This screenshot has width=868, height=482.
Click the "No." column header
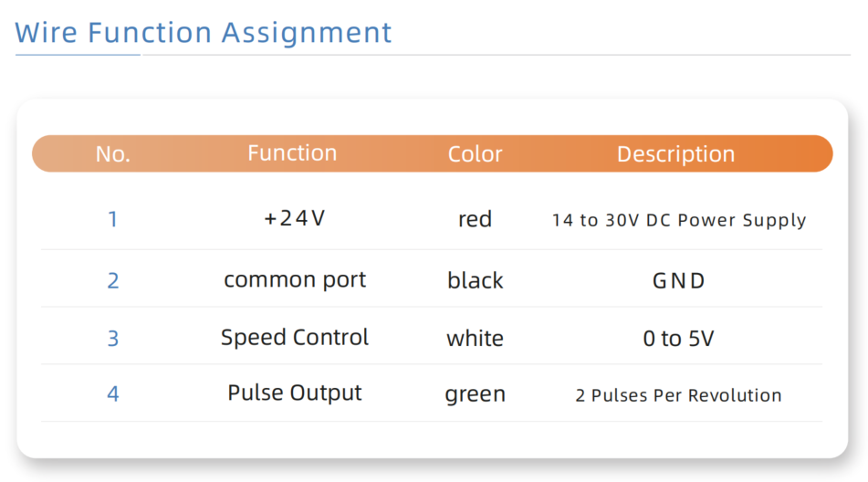(x=113, y=154)
